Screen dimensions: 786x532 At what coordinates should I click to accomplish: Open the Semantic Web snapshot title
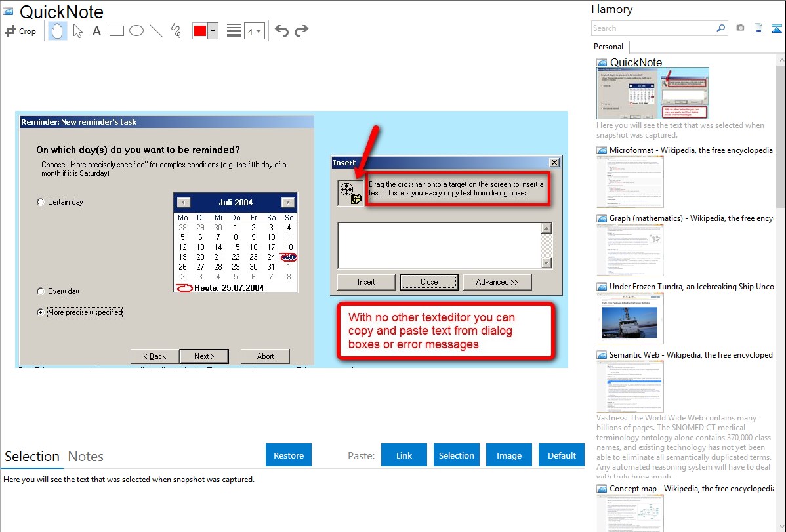point(691,354)
